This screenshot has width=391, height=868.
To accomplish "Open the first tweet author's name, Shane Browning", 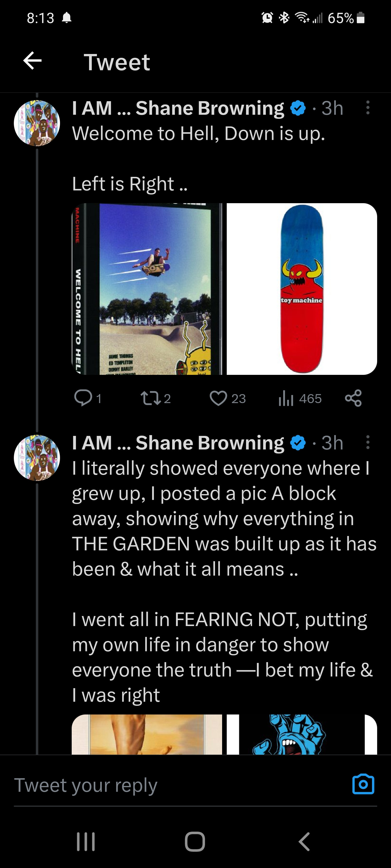I will coord(178,108).
